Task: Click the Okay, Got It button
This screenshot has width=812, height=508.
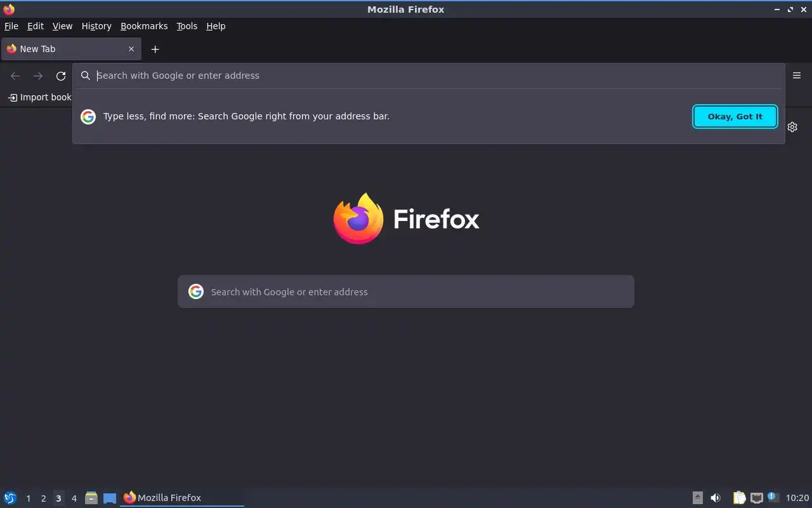Action: coord(735,116)
